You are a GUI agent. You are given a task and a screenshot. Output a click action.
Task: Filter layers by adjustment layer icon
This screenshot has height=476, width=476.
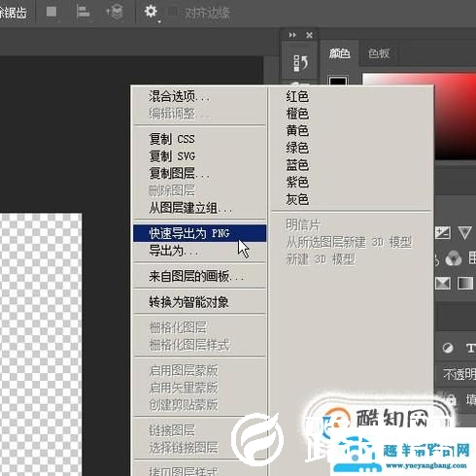448,348
